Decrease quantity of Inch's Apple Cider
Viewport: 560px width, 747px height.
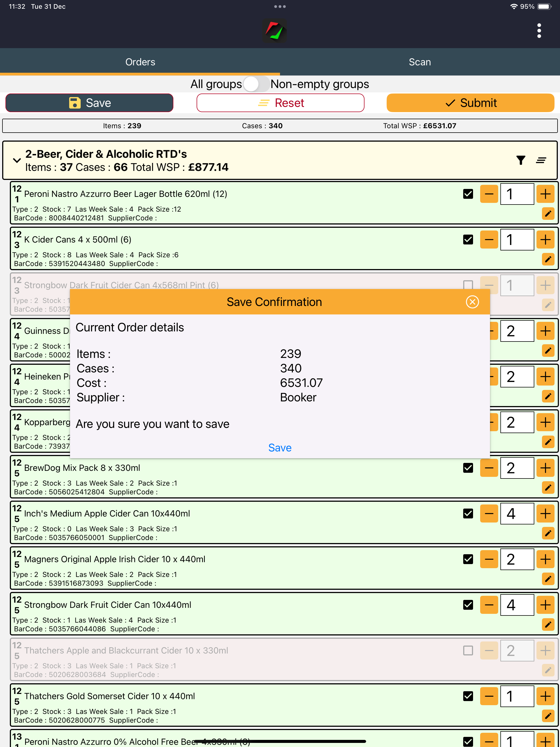[x=489, y=513]
